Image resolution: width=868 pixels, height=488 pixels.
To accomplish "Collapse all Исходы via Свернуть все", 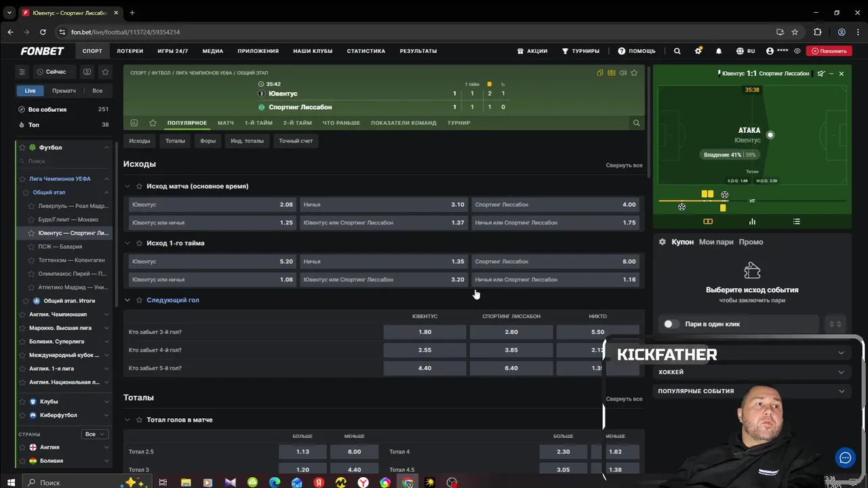I will (624, 165).
